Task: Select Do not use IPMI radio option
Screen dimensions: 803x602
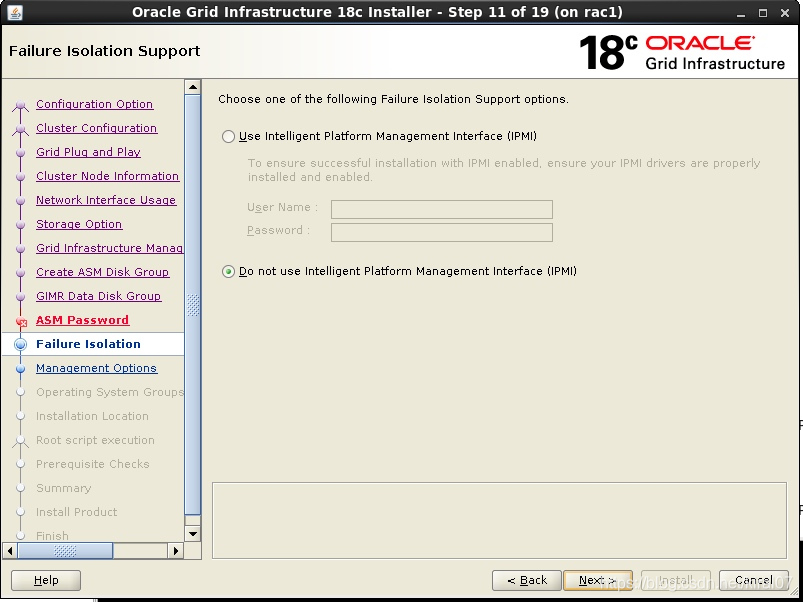Action: coord(228,271)
